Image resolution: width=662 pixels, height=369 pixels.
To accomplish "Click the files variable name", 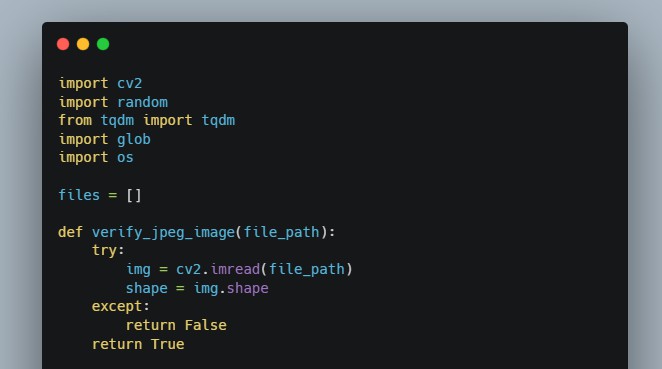I will click(x=79, y=195).
